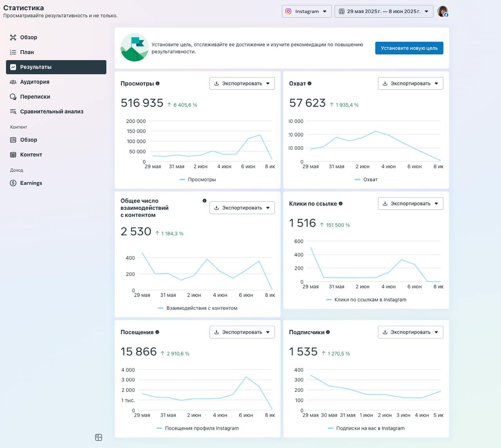Viewport: 501px width, 448px height.
Task: Open the date range picker dropdown
Action: point(384,11)
